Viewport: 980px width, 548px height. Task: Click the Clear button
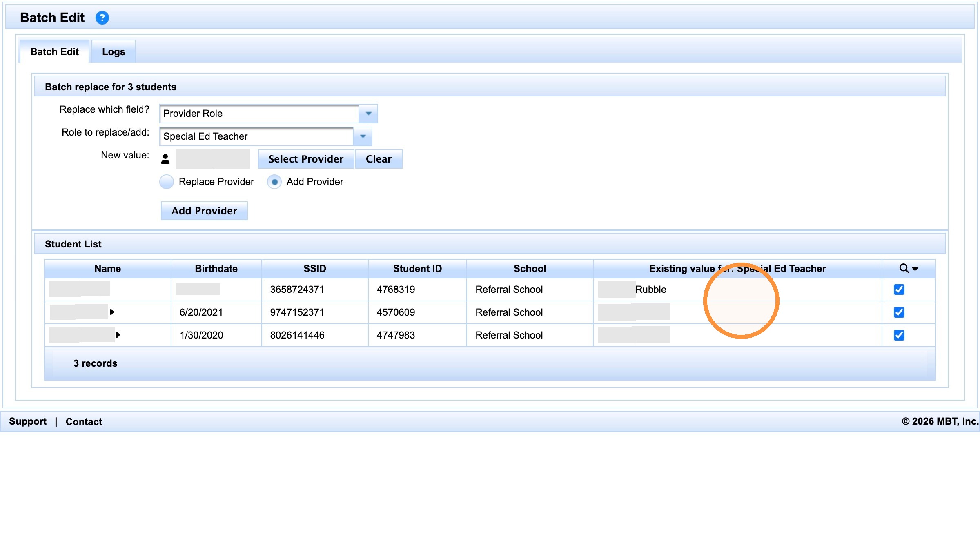(379, 159)
